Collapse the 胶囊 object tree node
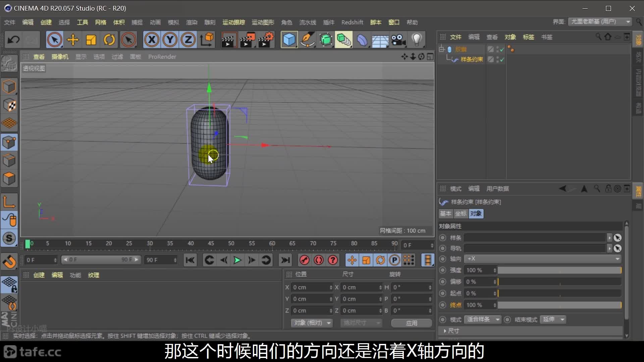644x362 pixels. (x=441, y=49)
